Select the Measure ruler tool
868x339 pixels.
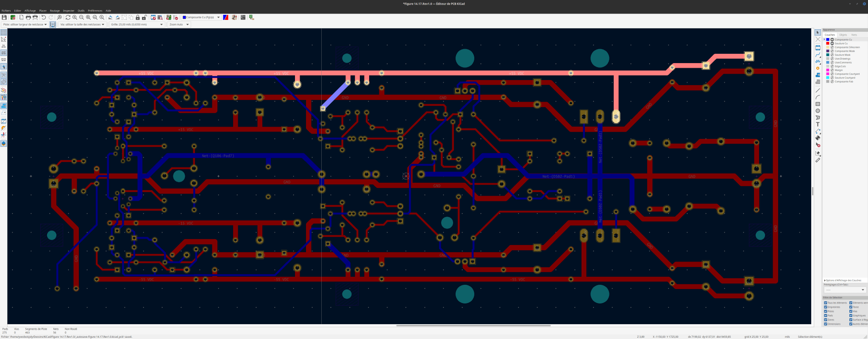pyautogui.click(x=818, y=160)
